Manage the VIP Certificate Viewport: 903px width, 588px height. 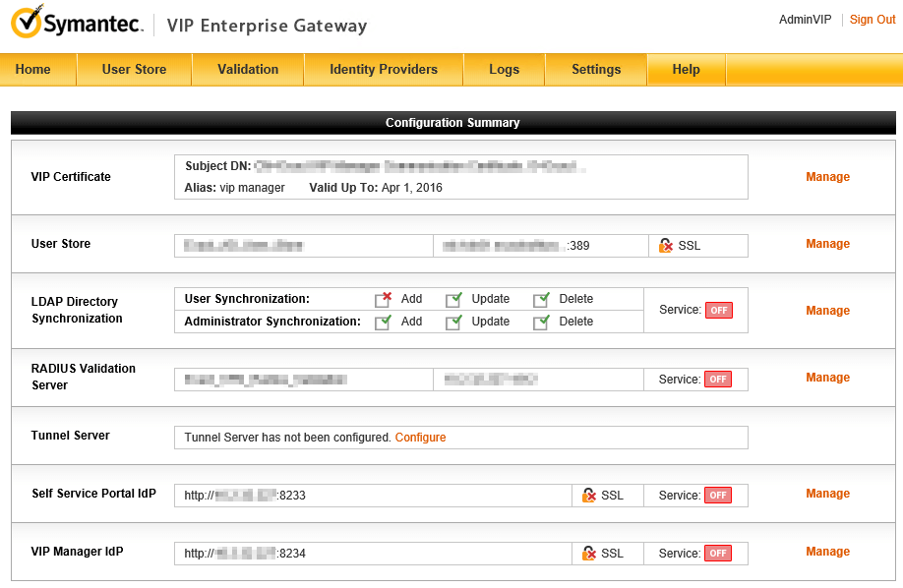tap(827, 177)
